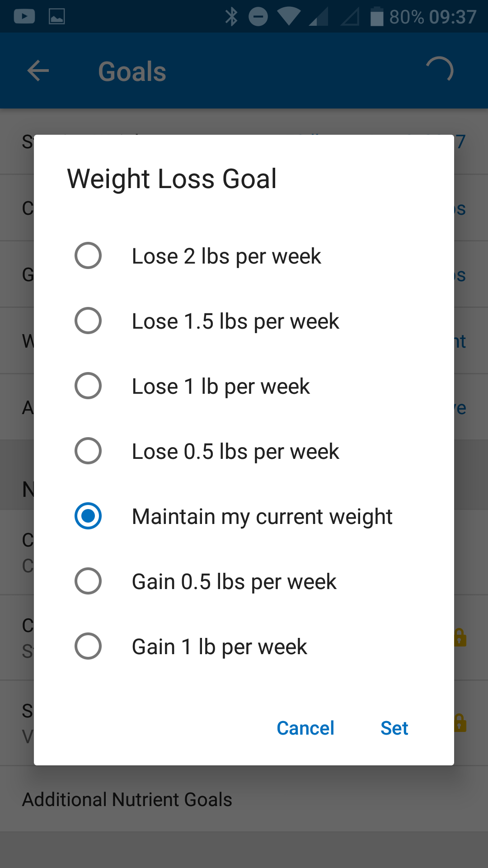Tap the Additional Nutrient Goals row

point(127,800)
